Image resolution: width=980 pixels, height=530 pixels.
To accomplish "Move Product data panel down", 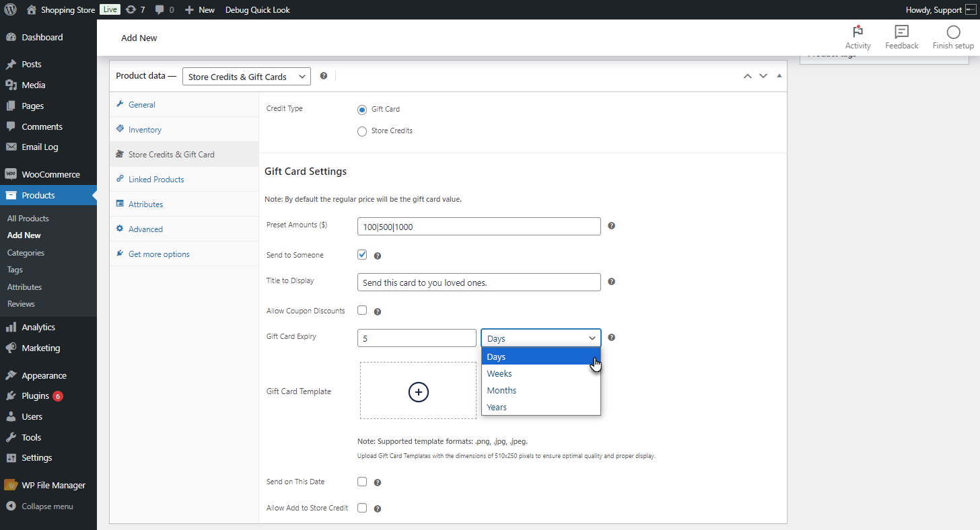I will 763,76.
